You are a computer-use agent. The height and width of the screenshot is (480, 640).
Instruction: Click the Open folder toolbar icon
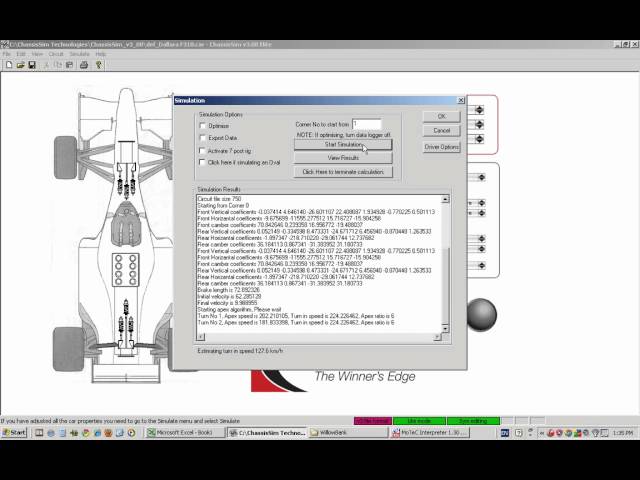click(x=20, y=65)
